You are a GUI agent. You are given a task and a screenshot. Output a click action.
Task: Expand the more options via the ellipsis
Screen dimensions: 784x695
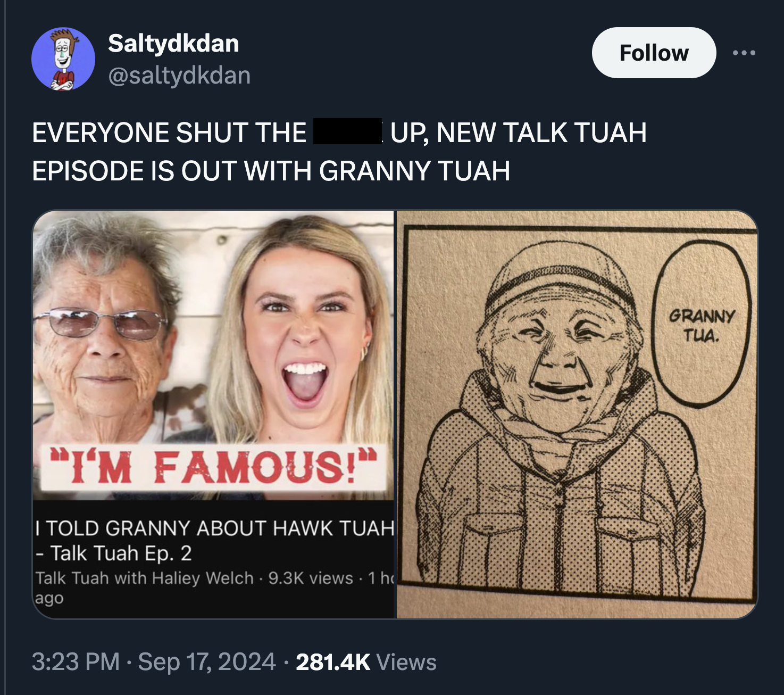coord(744,53)
